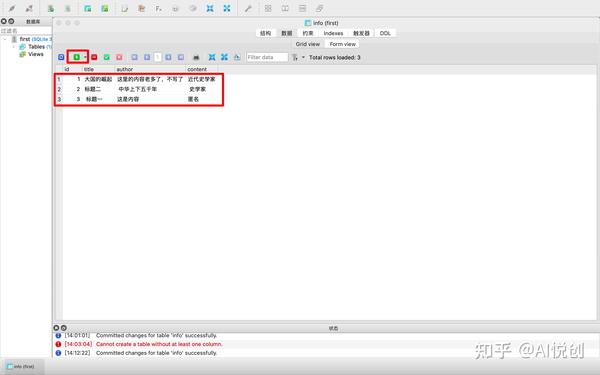This screenshot has height=375, width=600.
Task: Switch to Form view
Action: coord(342,44)
